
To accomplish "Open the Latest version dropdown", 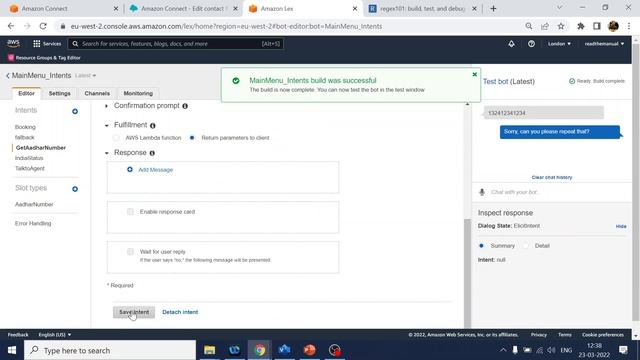I will coord(86,76).
